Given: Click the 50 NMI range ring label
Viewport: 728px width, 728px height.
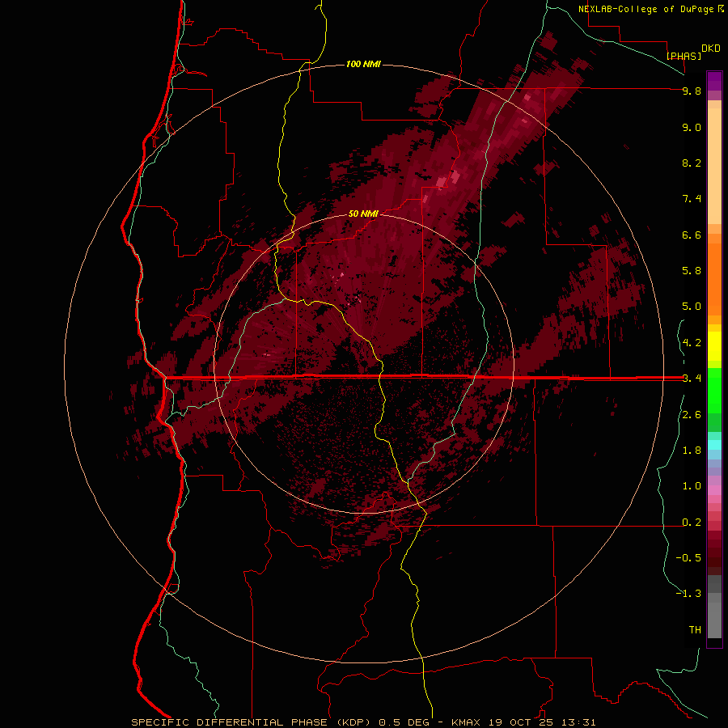Looking at the screenshot, I should coord(363,214).
